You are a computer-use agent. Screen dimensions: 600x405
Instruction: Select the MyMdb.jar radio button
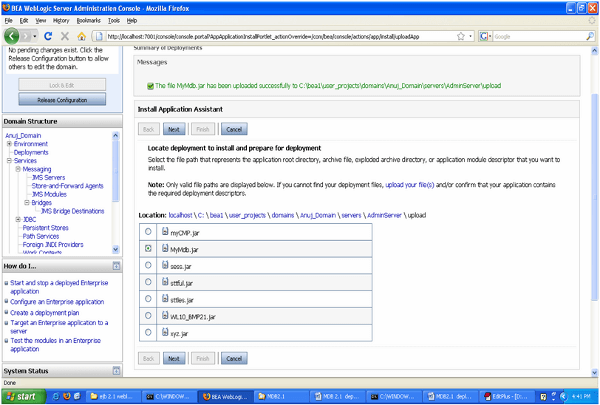click(x=148, y=248)
